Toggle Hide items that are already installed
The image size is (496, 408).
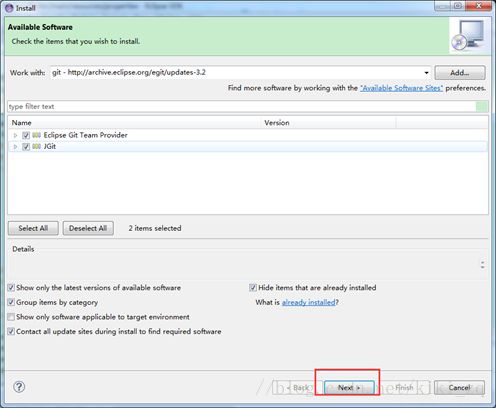click(253, 287)
